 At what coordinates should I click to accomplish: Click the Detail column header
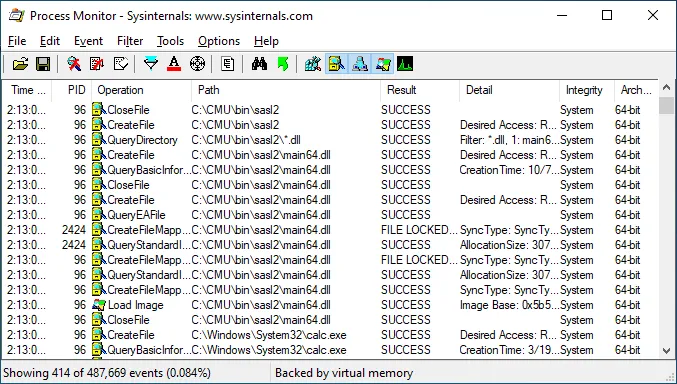[509, 90]
